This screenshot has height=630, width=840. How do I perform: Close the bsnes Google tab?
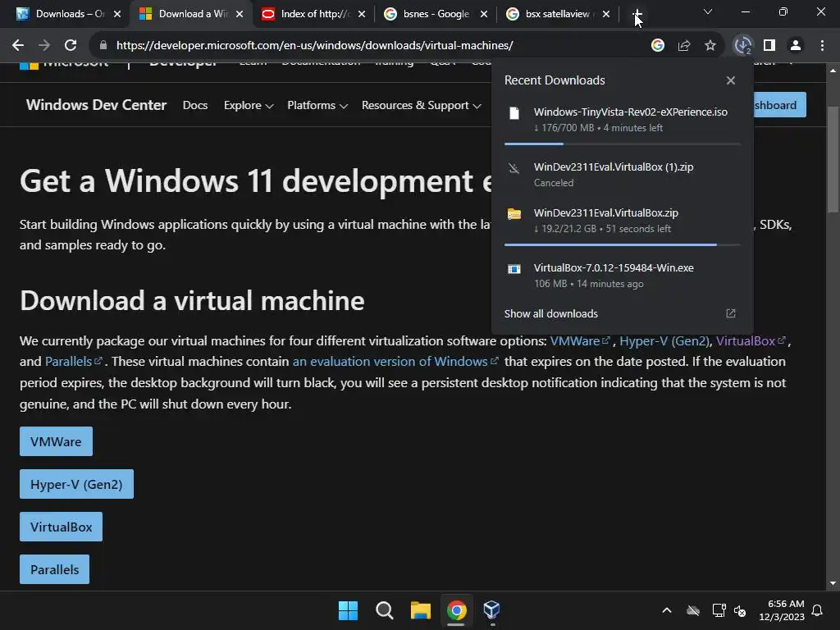coord(484,14)
